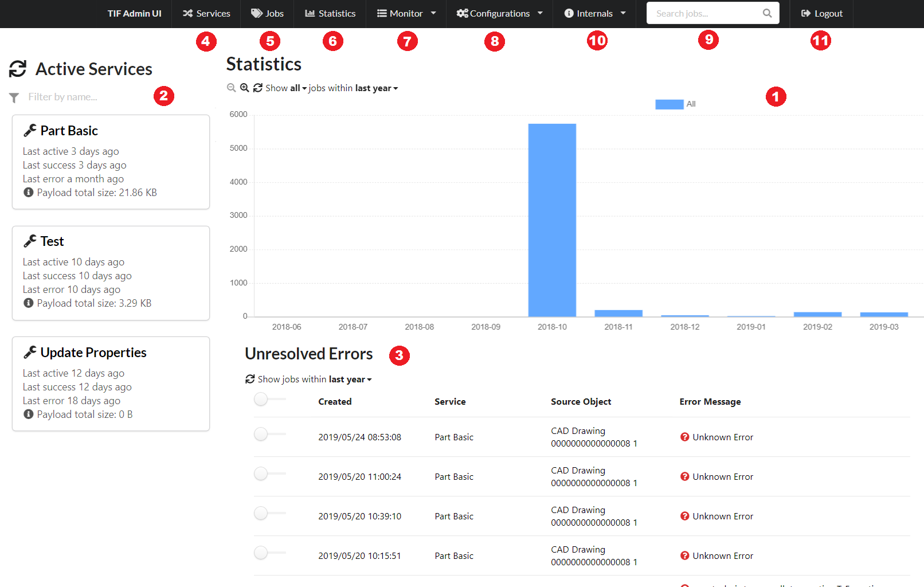Zoom out the statistics chart
This screenshot has width=924, height=587.
[x=232, y=88]
